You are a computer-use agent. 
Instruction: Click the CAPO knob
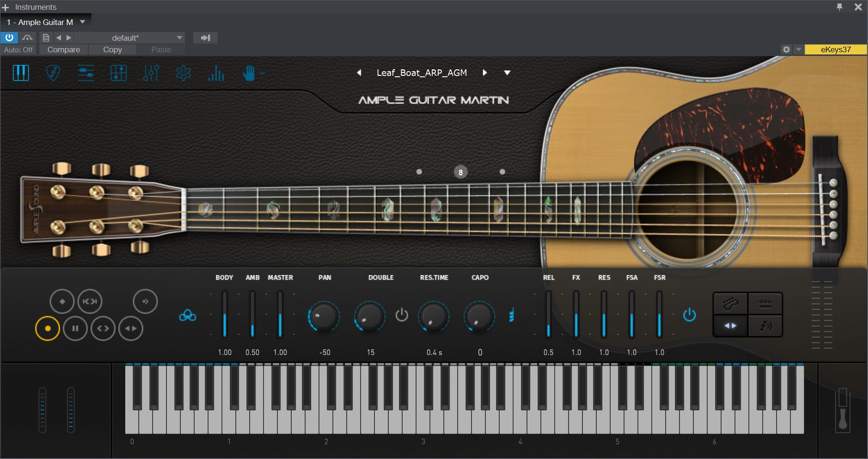pyautogui.click(x=479, y=316)
